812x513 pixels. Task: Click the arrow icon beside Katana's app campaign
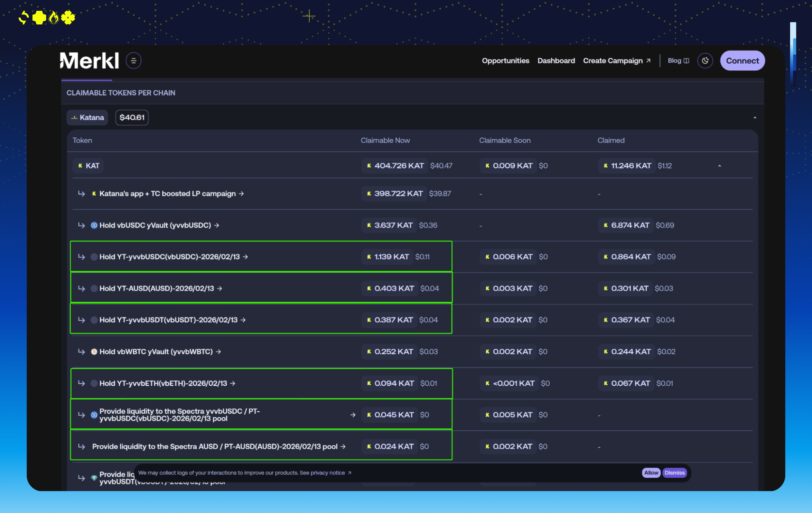click(241, 194)
